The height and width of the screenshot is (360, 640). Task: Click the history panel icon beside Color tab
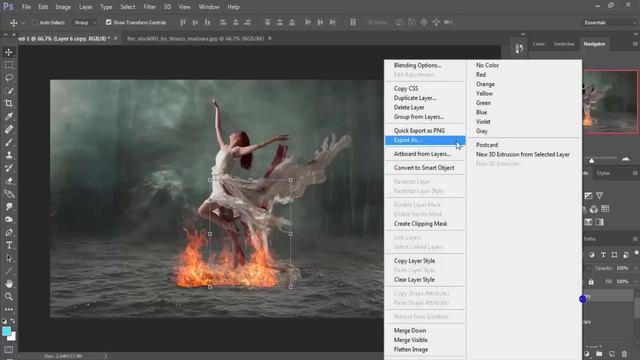tap(519, 49)
